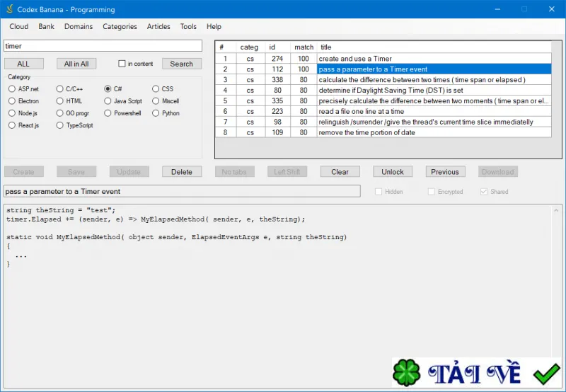Click the 'All in All' button
Screen dimensions: 566x392
76,64
